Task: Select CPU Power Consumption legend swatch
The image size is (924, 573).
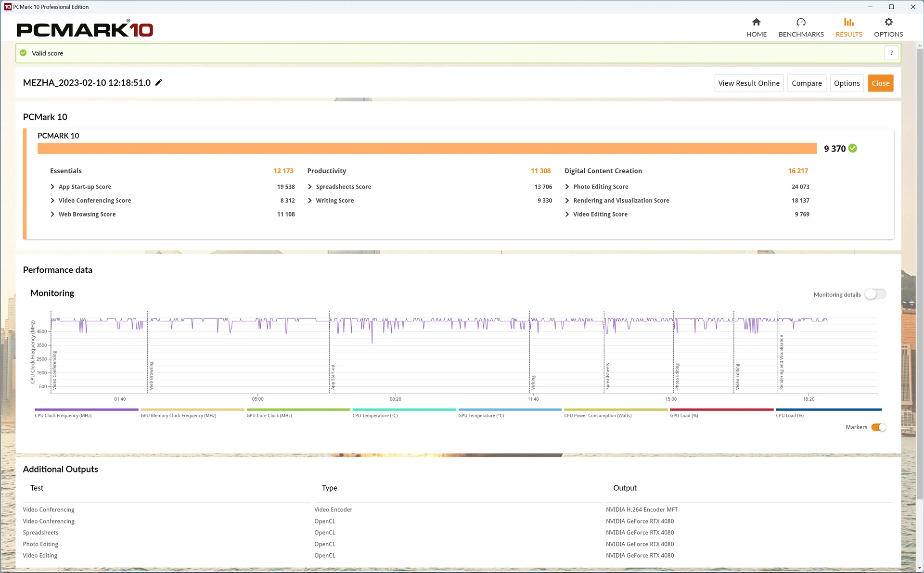Action: pyautogui.click(x=616, y=410)
